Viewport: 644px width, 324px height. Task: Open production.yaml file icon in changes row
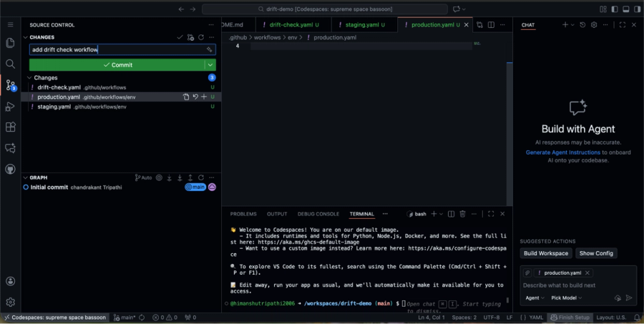tap(185, 97)
